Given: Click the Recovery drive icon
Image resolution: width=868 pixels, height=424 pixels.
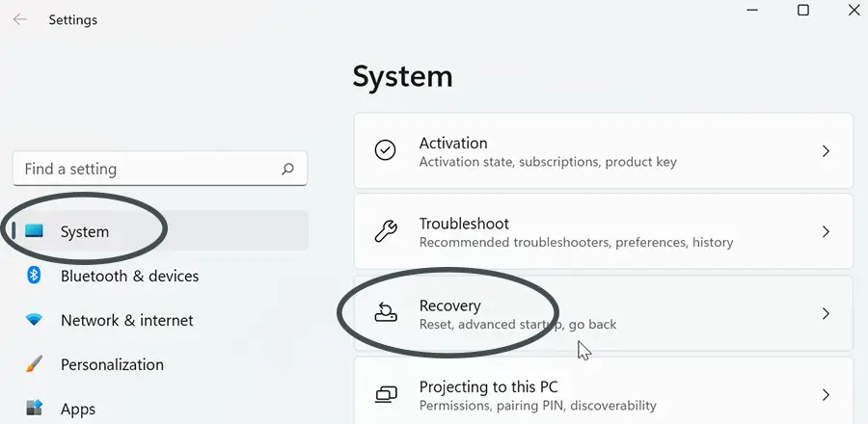Looking at the screenshot, I should click(x=386, y=312).
